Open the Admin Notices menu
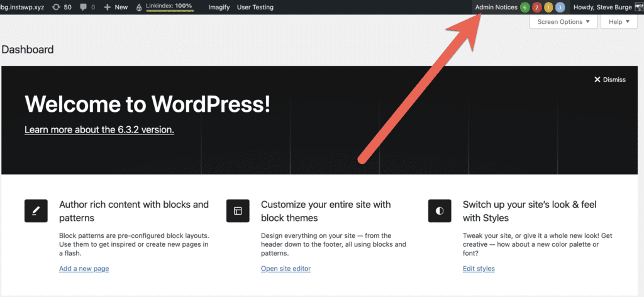 (496, 8)
